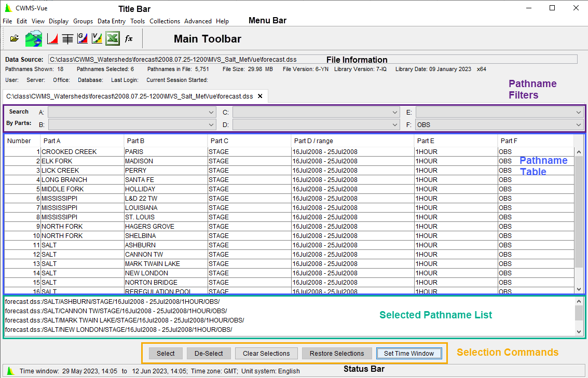Expand the Part C search dropdown
Image resolution: width=588 pixels, height=378 pixels.
[394, 113]
